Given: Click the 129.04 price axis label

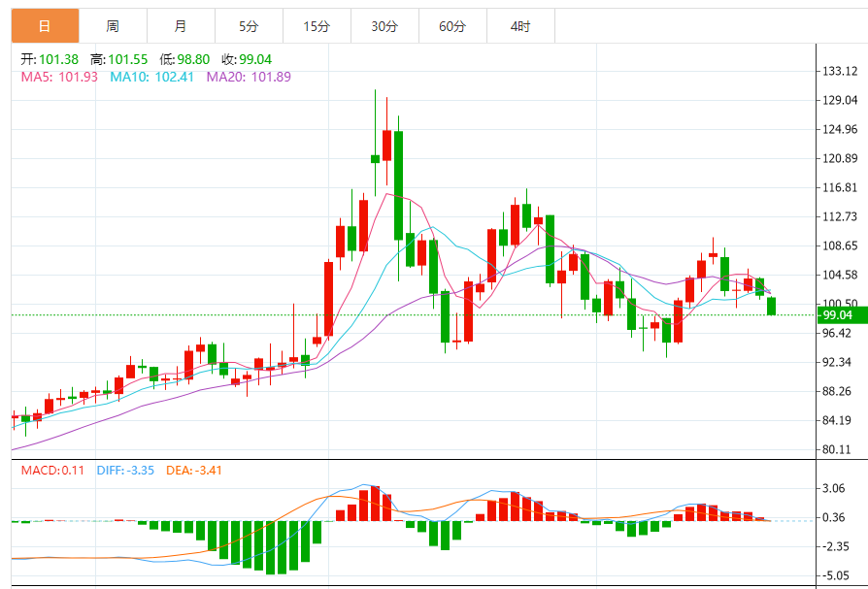Looking at the screenshot, I should 840,100.
